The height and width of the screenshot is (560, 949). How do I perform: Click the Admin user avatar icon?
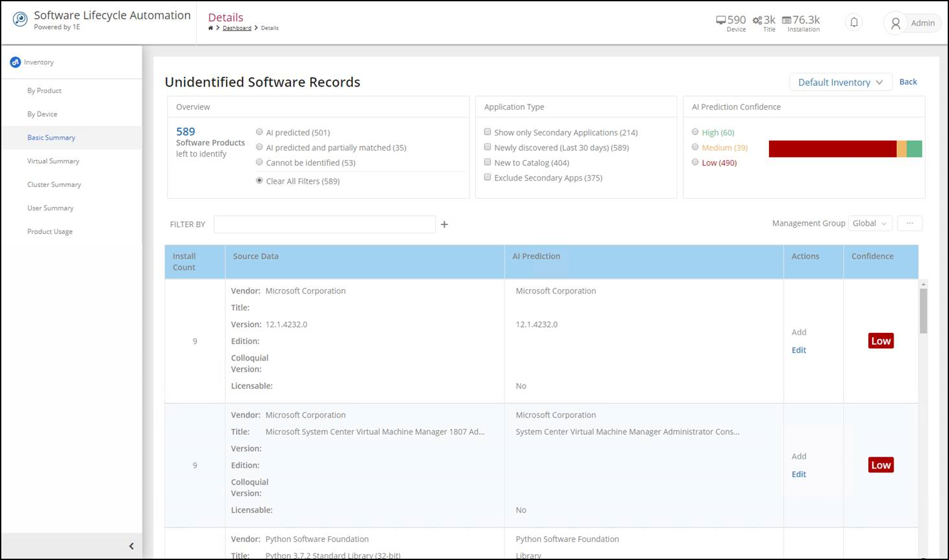(x=895, y=23)
